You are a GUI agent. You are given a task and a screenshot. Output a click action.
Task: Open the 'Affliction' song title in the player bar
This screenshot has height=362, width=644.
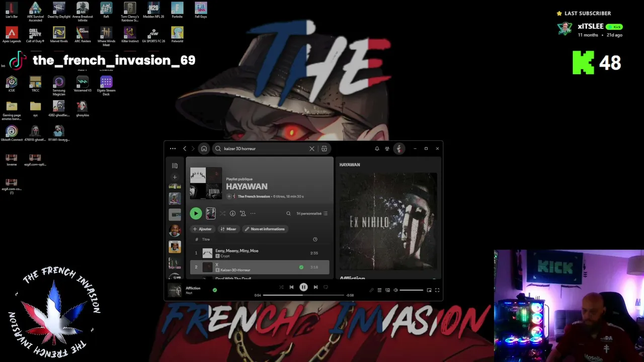point(193,289)
